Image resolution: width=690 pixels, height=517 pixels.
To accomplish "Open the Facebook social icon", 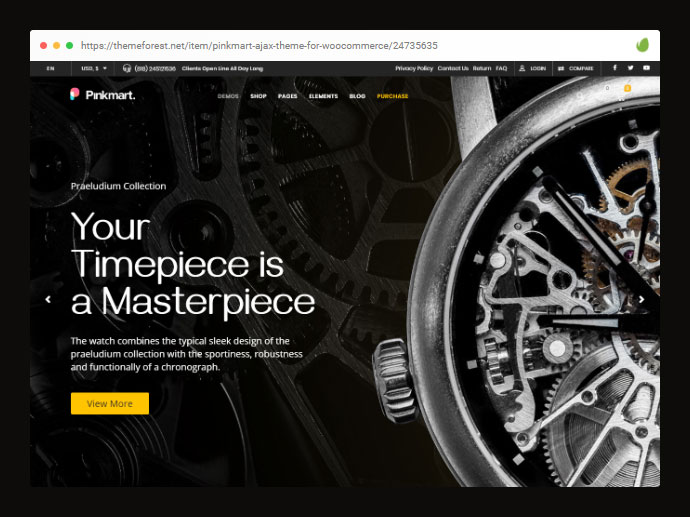I will [x=615, y=68].
